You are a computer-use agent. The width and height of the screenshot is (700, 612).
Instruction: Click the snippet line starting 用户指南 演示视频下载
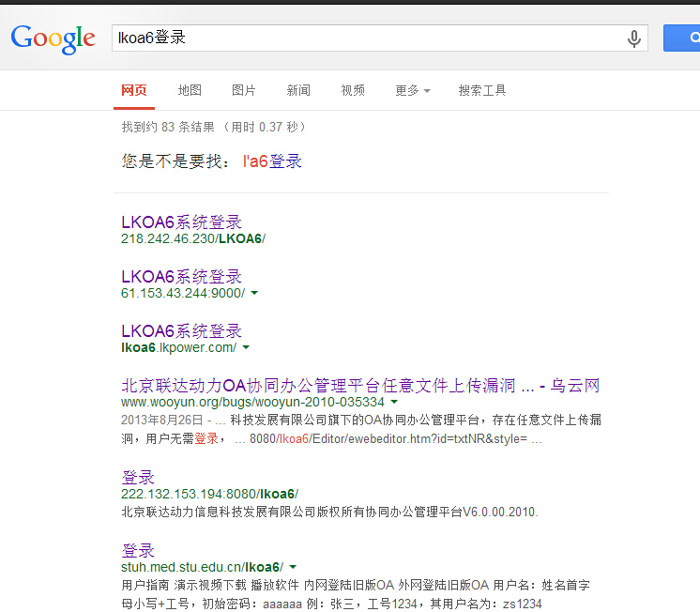click(356, 585)
